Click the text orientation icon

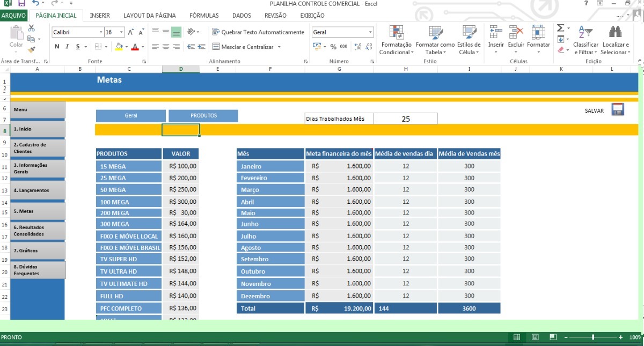click(x=192, y=32)
